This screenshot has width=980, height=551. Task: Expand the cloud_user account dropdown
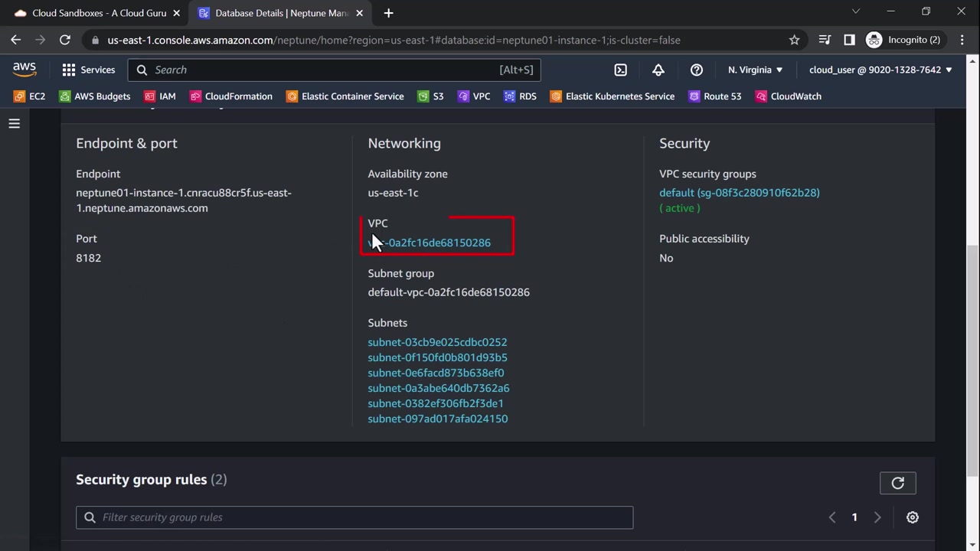[x=880, y=70]
